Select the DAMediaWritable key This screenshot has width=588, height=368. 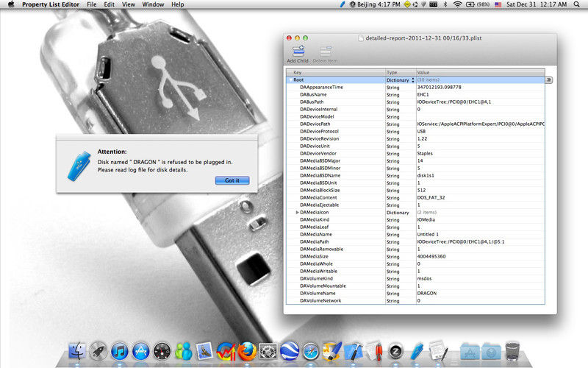click(x=319, y=271)
